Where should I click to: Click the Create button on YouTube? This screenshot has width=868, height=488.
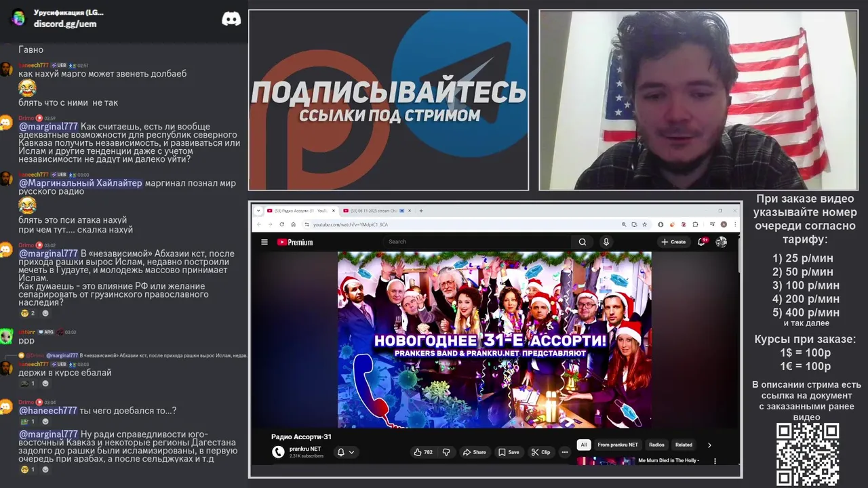coord(673,242)
